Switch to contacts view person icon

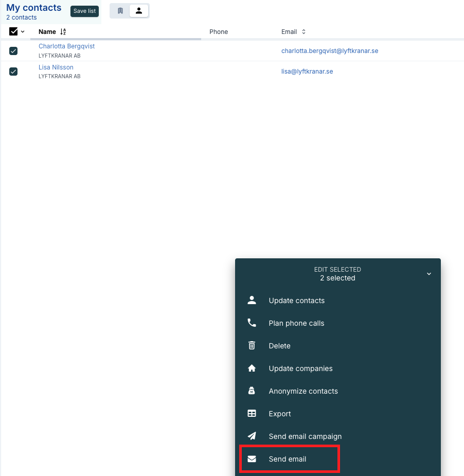[139, 11]
